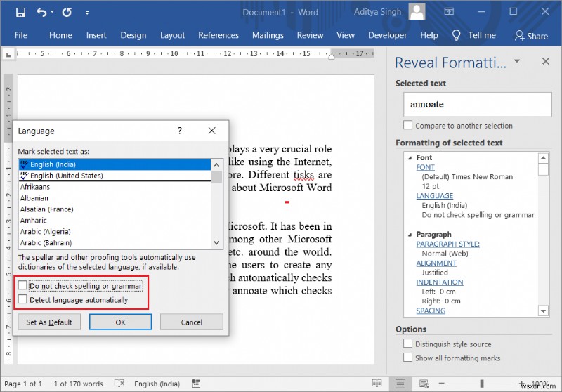
Task: Open Reveal Formatting pane options arrow
Action: pyautogui.click(x=517, y=62)
